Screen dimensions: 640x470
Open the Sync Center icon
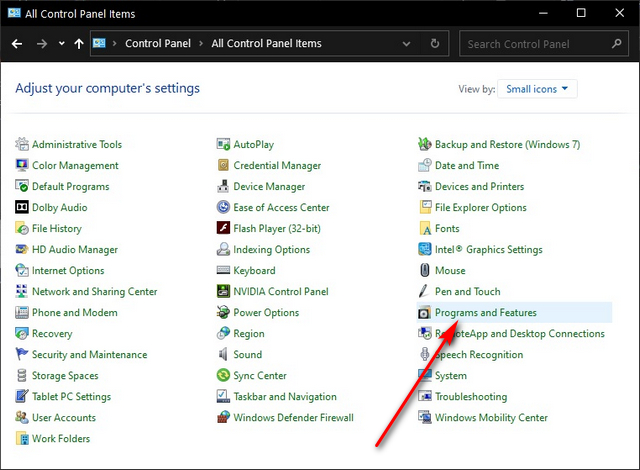[224, 376]
